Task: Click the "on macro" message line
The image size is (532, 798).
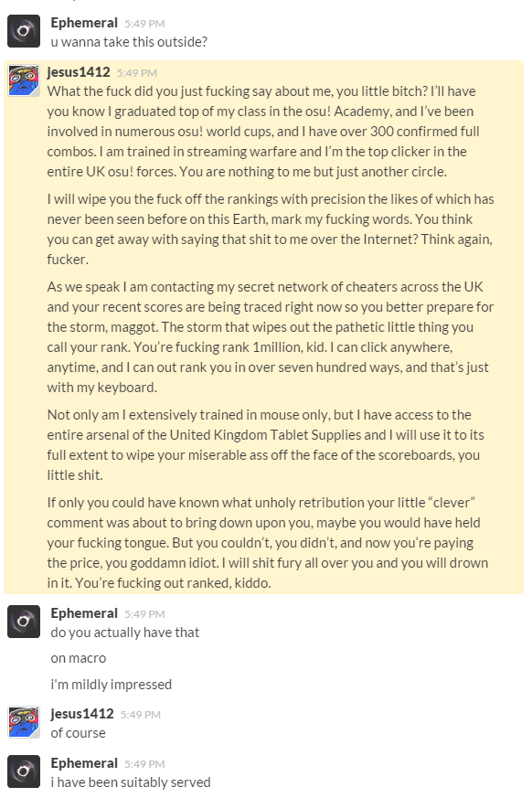Action: pos(79,658)
